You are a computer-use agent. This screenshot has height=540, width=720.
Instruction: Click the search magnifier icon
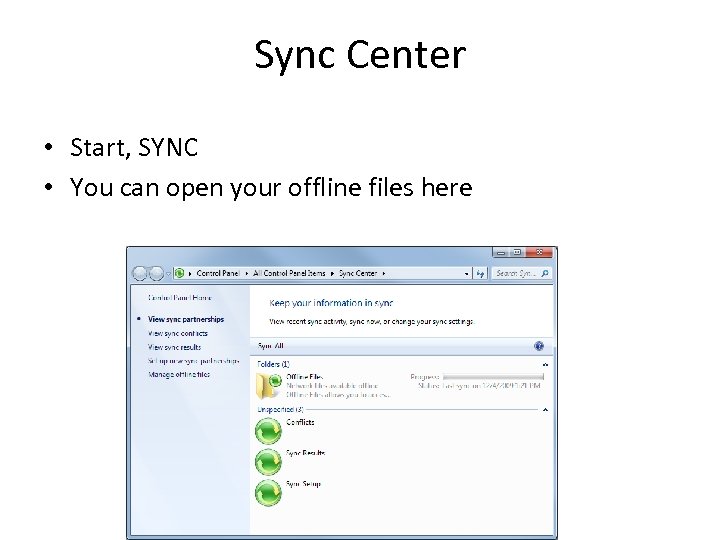coord(545,273)
